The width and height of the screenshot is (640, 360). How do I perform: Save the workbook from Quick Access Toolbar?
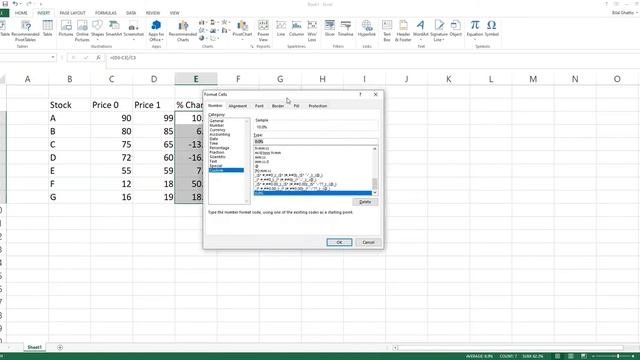(x=5, y=4)
